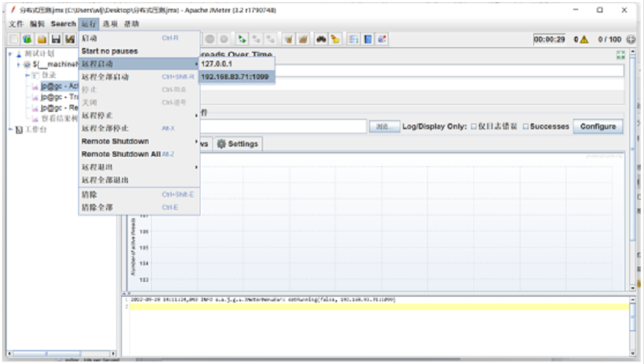Collapse the 测试计划 tree node
644x364 pixels.
point(11,54)
